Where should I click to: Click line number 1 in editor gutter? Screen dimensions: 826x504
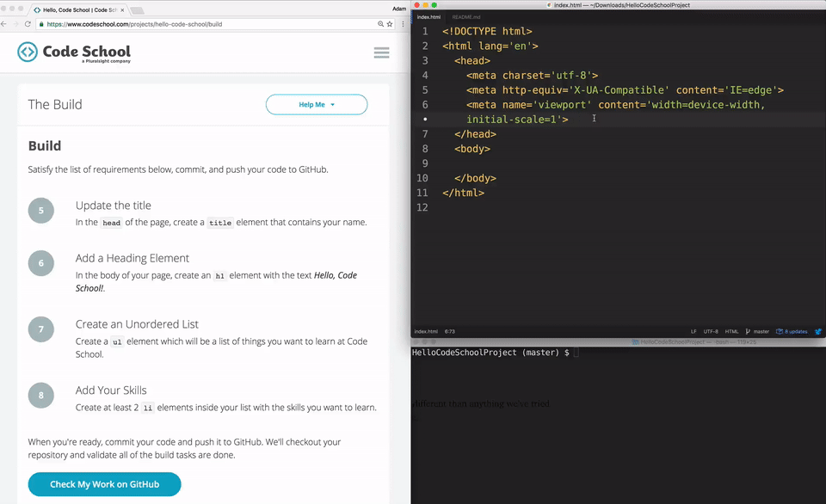[x=425, y=31]
